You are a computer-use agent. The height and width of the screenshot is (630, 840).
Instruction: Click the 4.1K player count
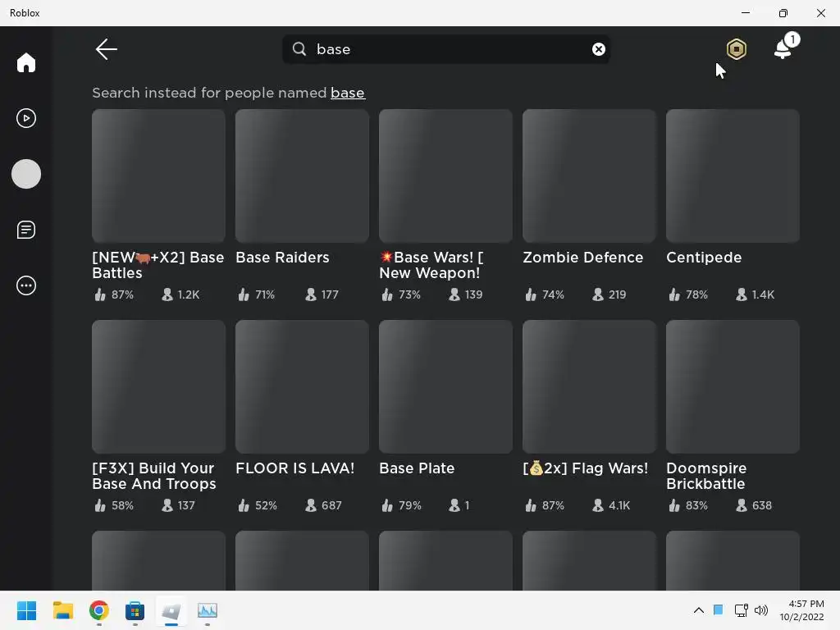click(x=611, y=505)
